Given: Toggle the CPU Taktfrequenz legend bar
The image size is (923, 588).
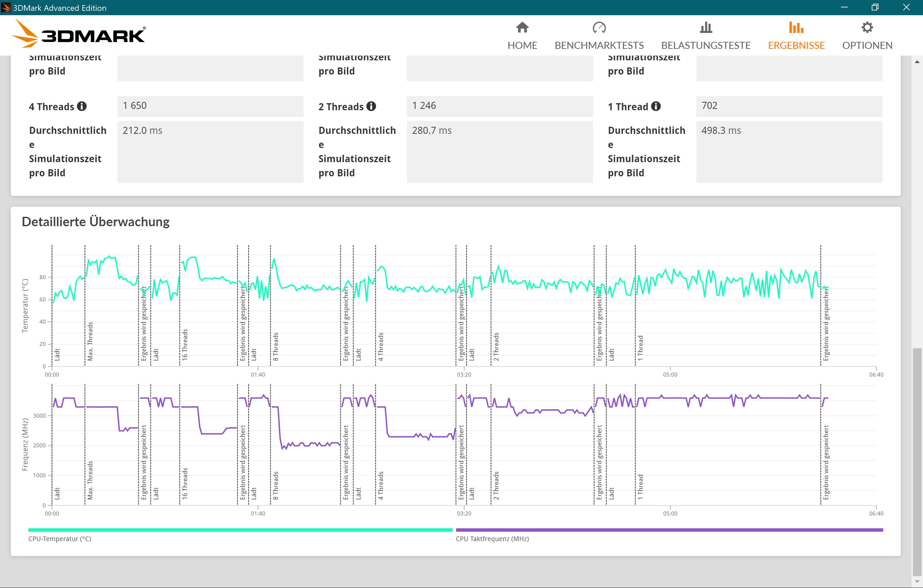Looking at the screenshot, I should point(669,530).
